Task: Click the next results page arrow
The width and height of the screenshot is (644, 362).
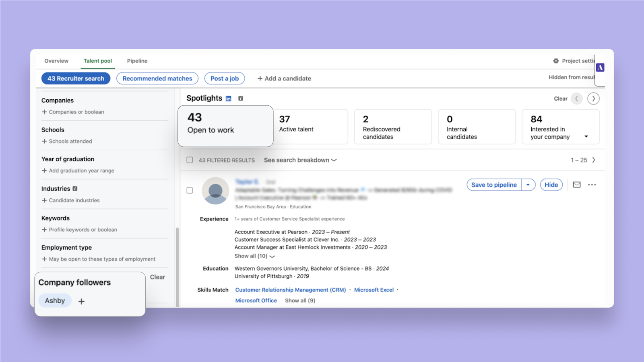Action: (x=594, y=160)
